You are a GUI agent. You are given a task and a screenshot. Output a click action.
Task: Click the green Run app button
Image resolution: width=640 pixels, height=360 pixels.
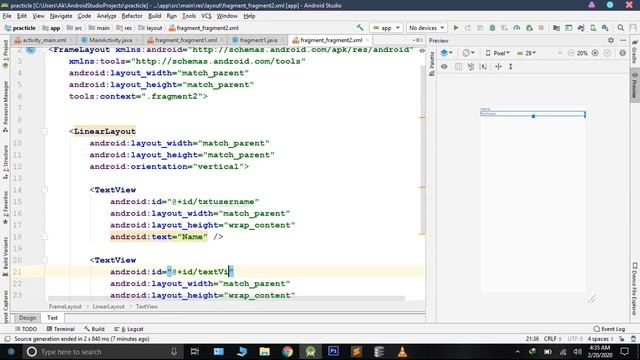[456, 28]
